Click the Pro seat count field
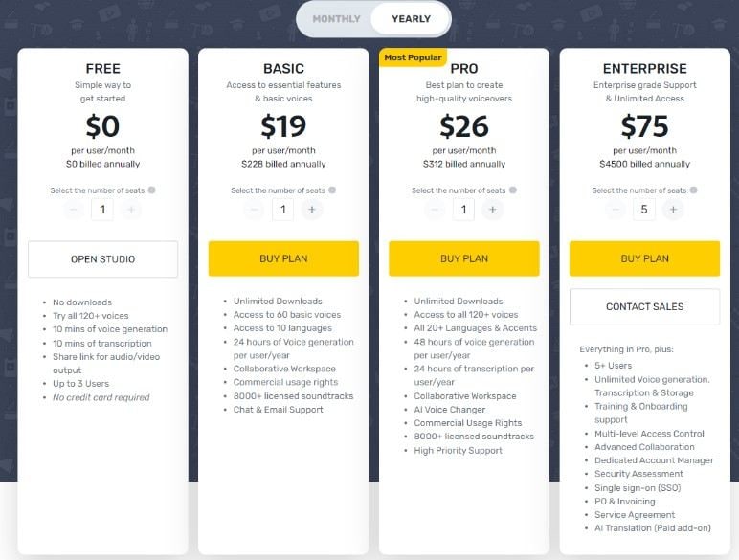This screenshot has width=739, height=560. tap(464, 210)
